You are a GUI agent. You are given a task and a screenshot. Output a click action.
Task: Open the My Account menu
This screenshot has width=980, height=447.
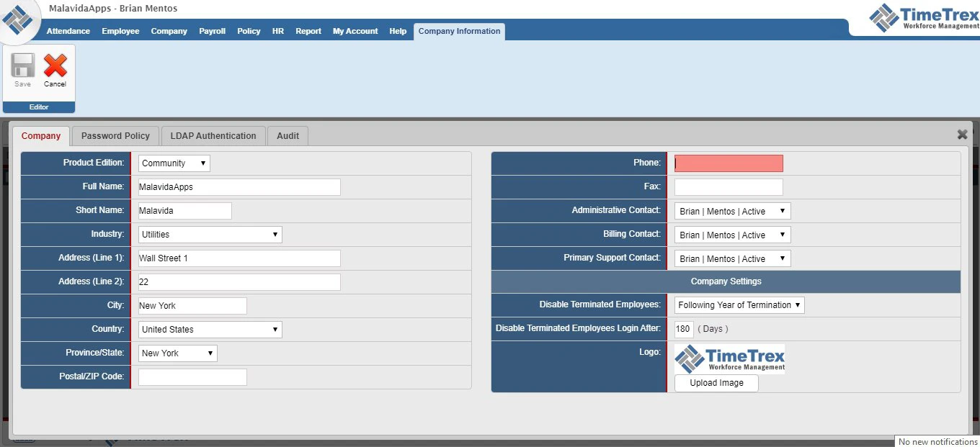tap(355, 31)
